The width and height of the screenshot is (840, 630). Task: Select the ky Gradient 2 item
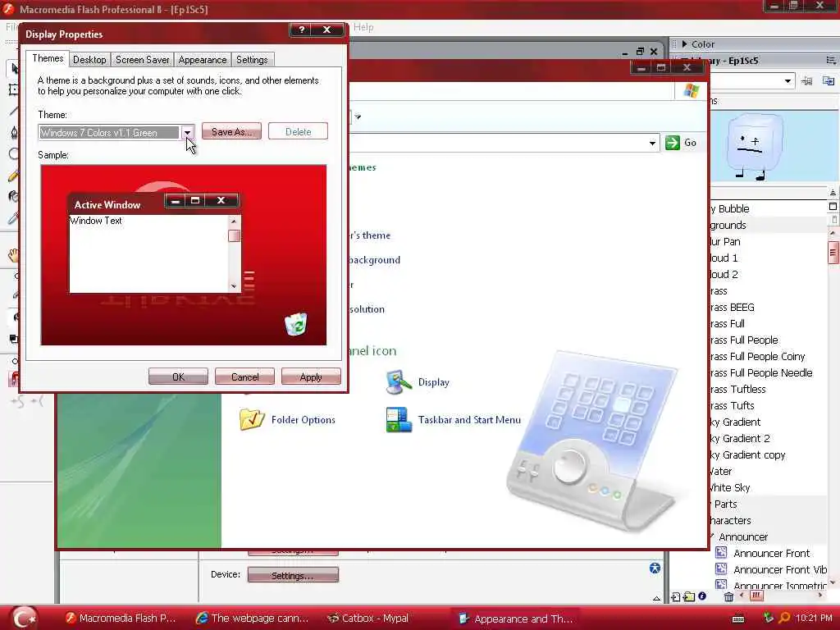pyautogui.click(x=741, y=438)
